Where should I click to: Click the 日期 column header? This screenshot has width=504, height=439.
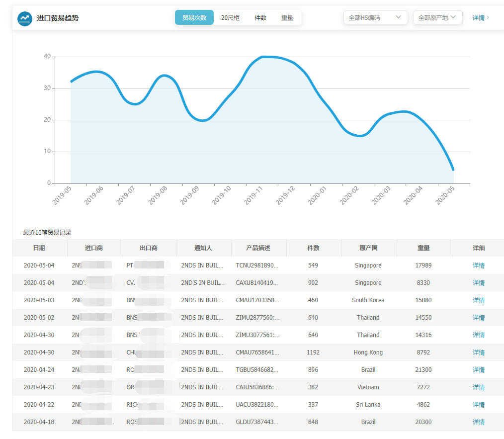click(40, 248)
